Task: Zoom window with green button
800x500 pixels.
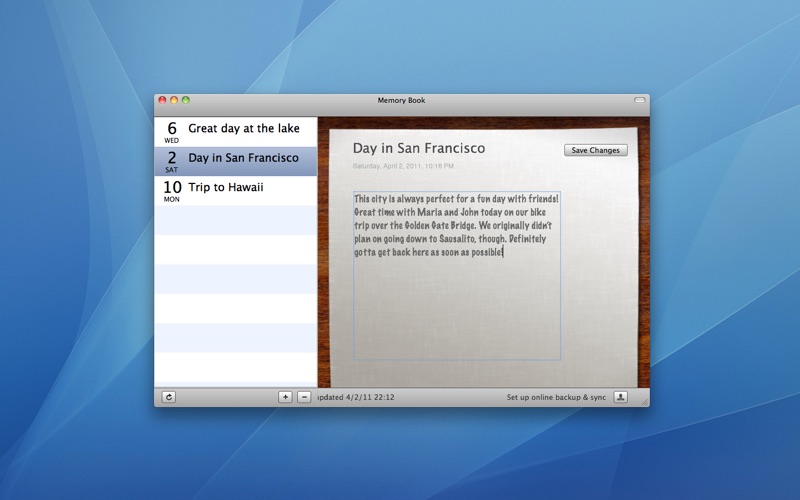Action: coord(186,100)
